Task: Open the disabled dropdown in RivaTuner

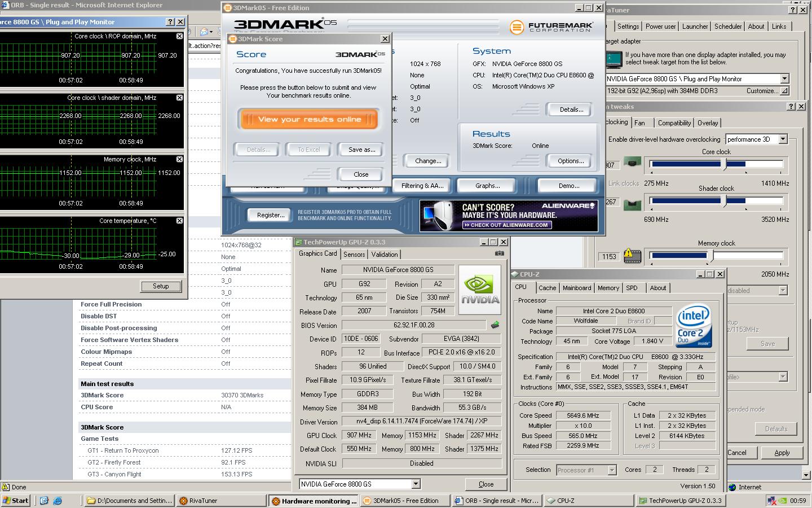Action: [x=783, y=291]
